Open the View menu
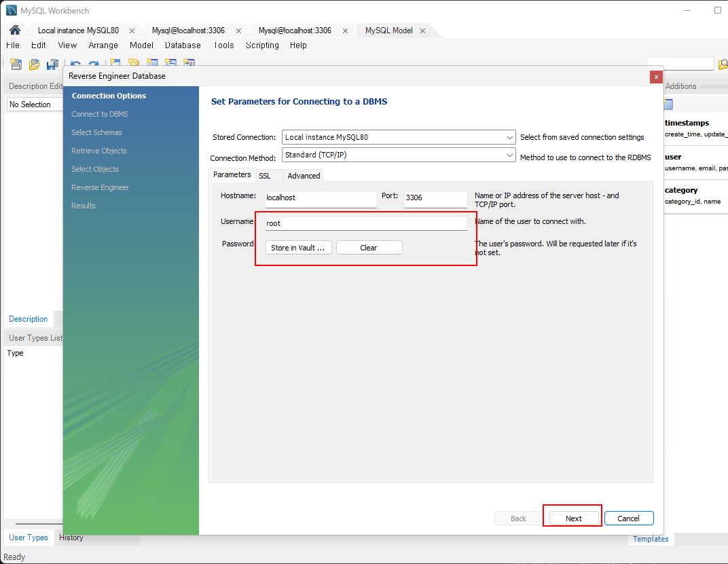 tap(67, 45)
